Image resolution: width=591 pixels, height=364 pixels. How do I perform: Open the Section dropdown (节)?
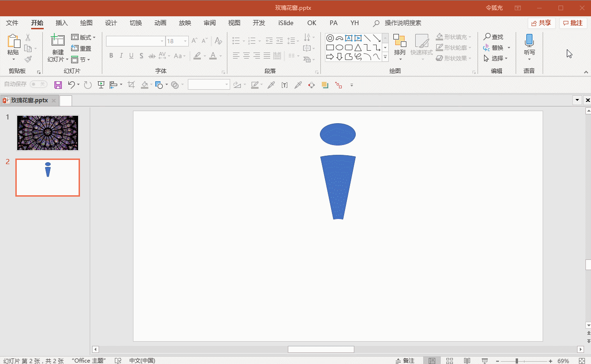tap(80, 60)
